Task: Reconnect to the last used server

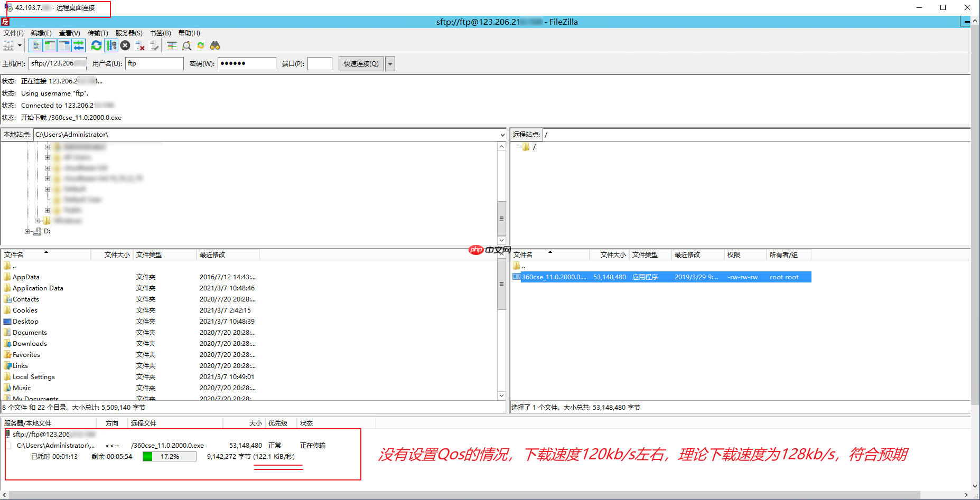Action: pos(154,45)
